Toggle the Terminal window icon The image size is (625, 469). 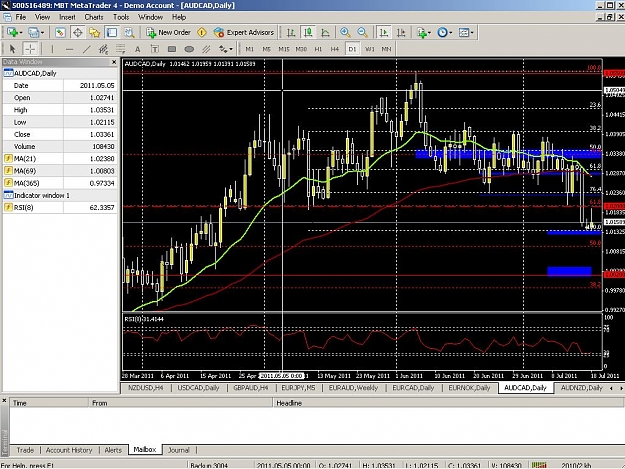112,33
